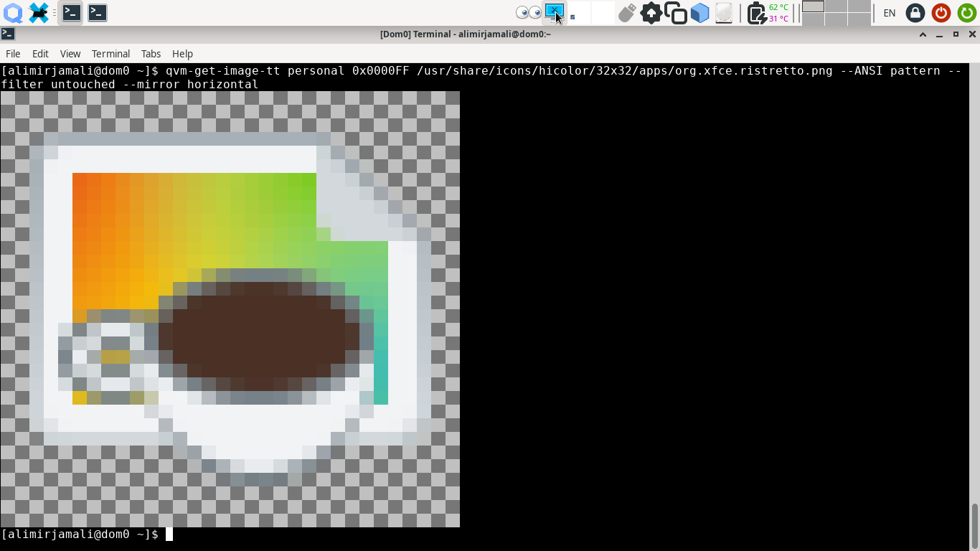Open the View menu
Screen dimensions: 980x551
click(x=70, y=54)
